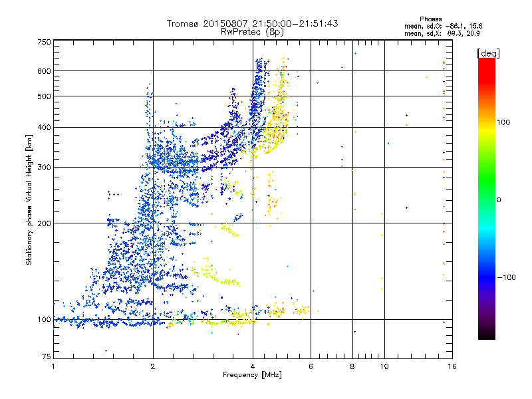Image resolution: width=532 pixels, height=399 pixels.
Task: Click the y-axis tick label '750'
Action: click(x=45, y=42)
